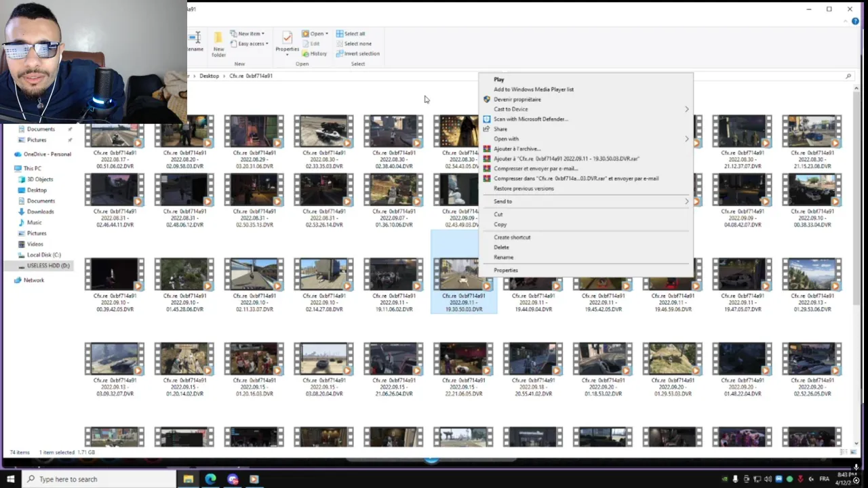Select video 2022.09.20 - 02.52.26.05.DVR
This screenshot has height=488, width=868.
point(812,369)
